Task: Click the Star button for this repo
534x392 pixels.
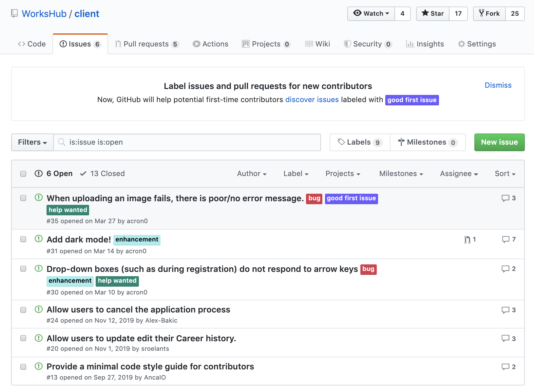Action: click(x=432, y=13)
